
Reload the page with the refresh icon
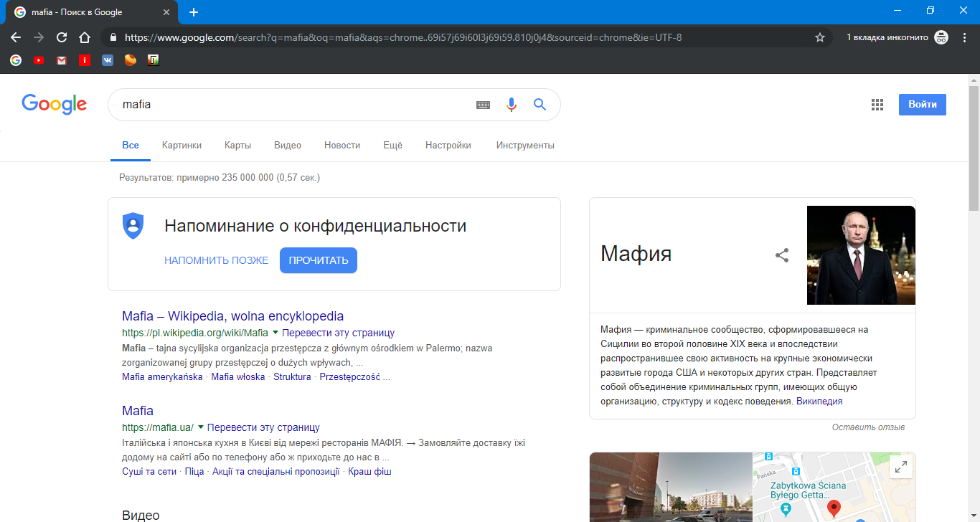(62, 37)
